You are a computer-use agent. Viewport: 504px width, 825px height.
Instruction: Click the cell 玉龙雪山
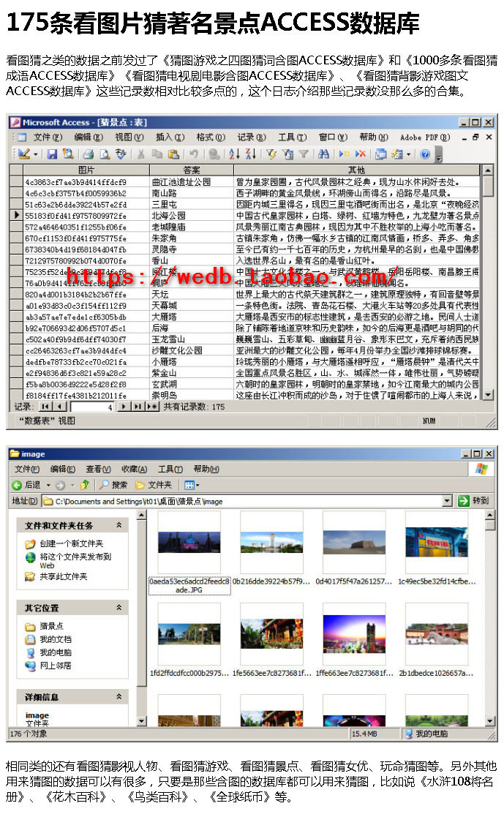[192, 339]
